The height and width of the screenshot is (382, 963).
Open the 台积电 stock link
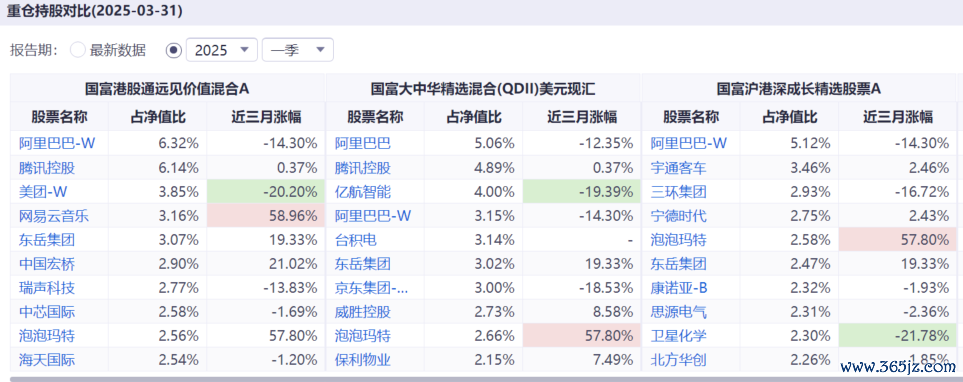(356, 240)
